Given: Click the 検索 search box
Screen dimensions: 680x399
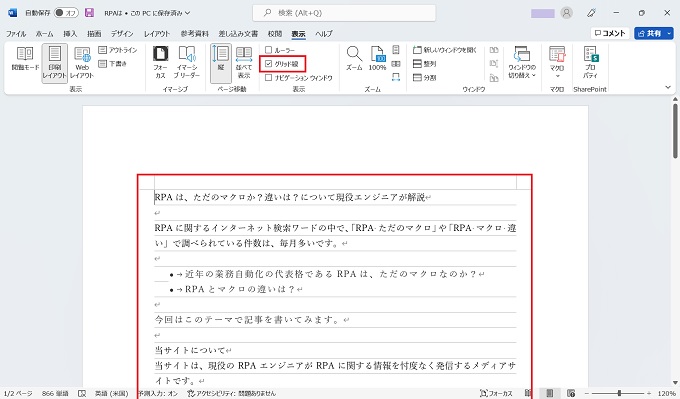Looking at the screenshot, I should click(x=344, y=13).
